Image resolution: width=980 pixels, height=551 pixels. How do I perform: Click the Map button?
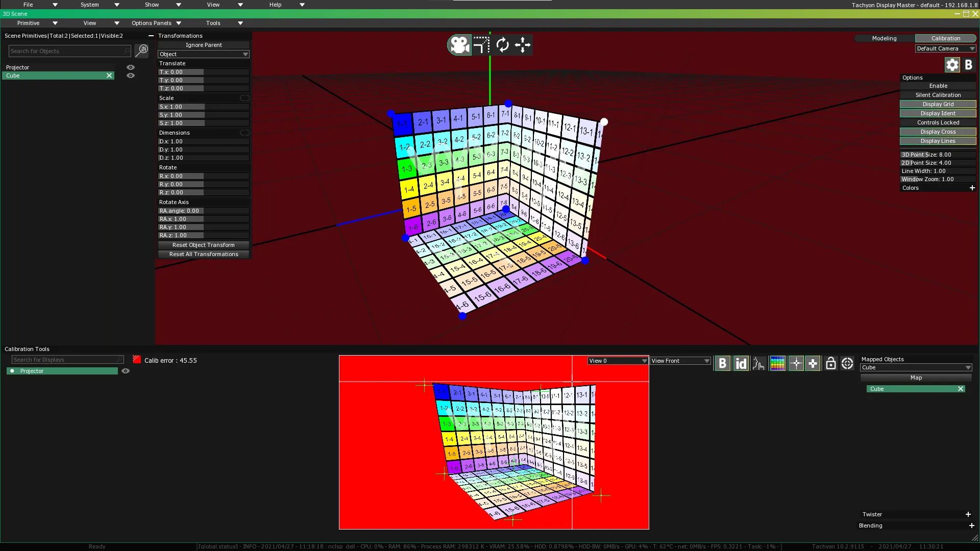coord(916,378)
